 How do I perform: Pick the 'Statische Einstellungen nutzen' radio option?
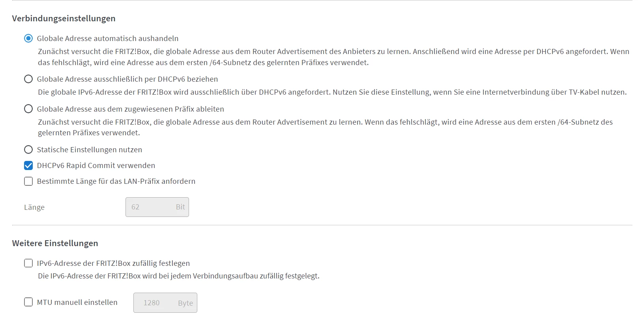pos(28,149)
